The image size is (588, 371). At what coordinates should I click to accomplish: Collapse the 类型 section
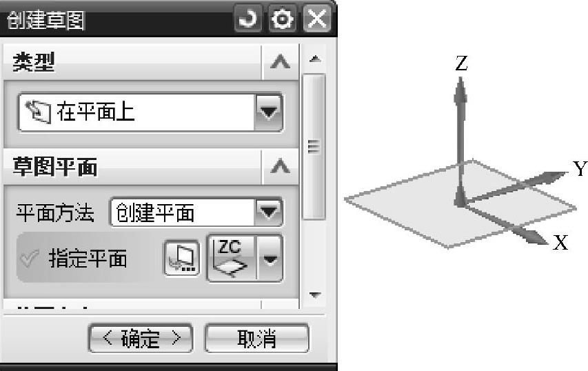click(280, 61)
